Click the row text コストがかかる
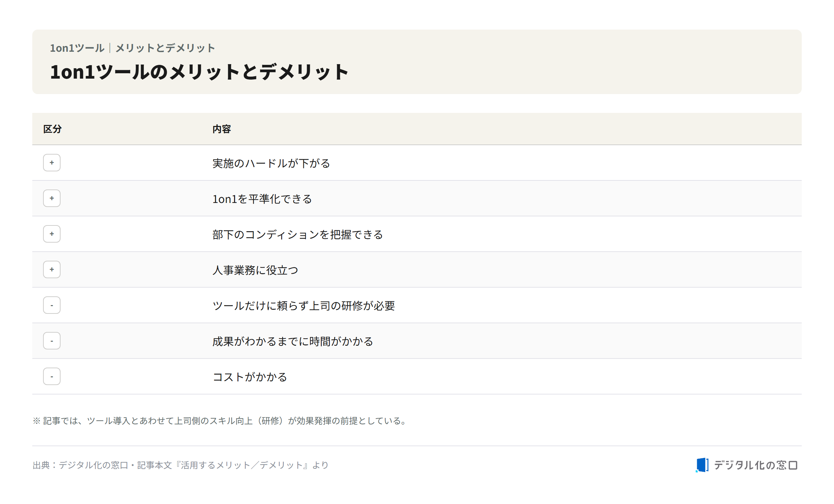This screenshot has height=504, width=834. coord(250,377)
